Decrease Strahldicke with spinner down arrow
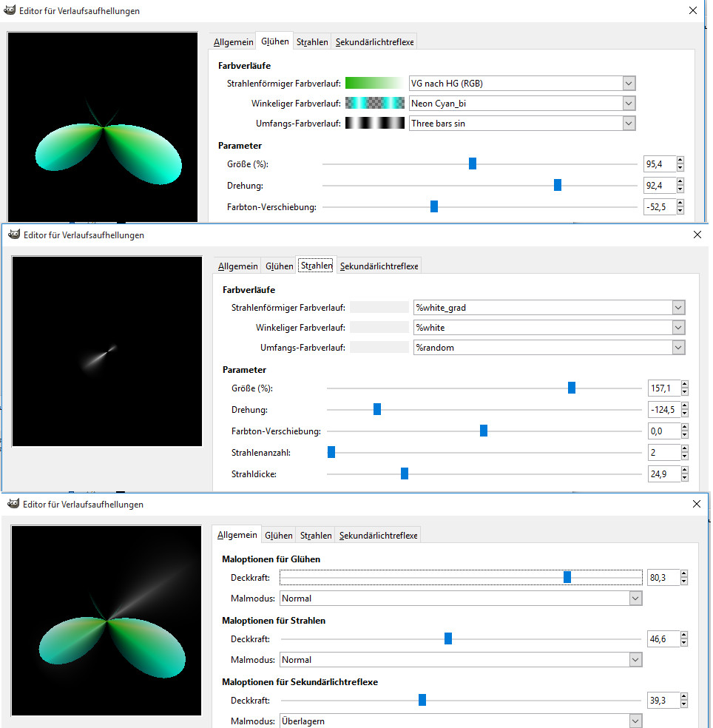 point(685,477)
